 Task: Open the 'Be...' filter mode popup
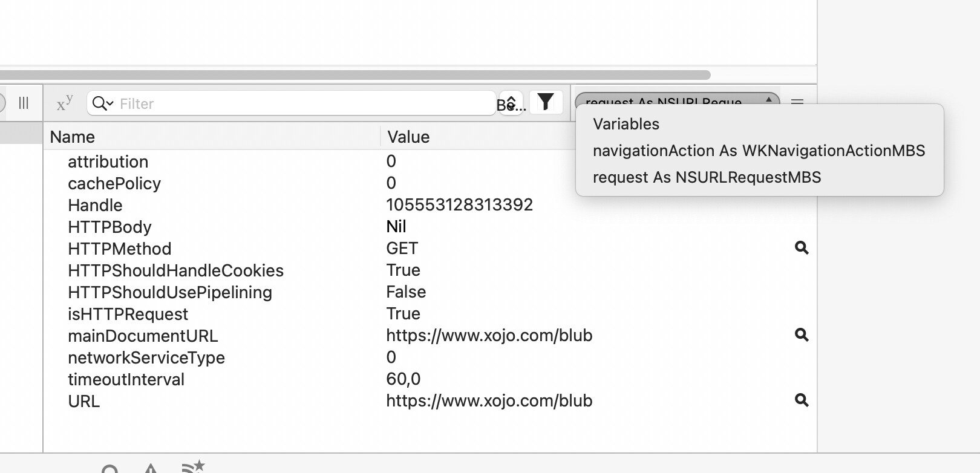[x=511, y=103]
